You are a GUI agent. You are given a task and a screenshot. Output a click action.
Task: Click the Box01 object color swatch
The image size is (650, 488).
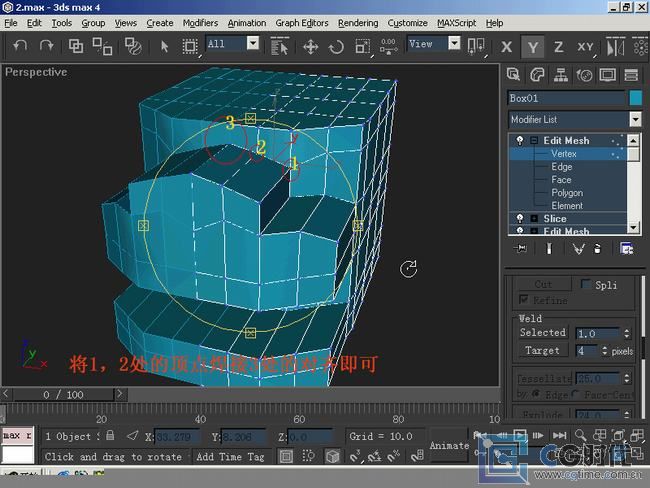[x=635, y=98]
